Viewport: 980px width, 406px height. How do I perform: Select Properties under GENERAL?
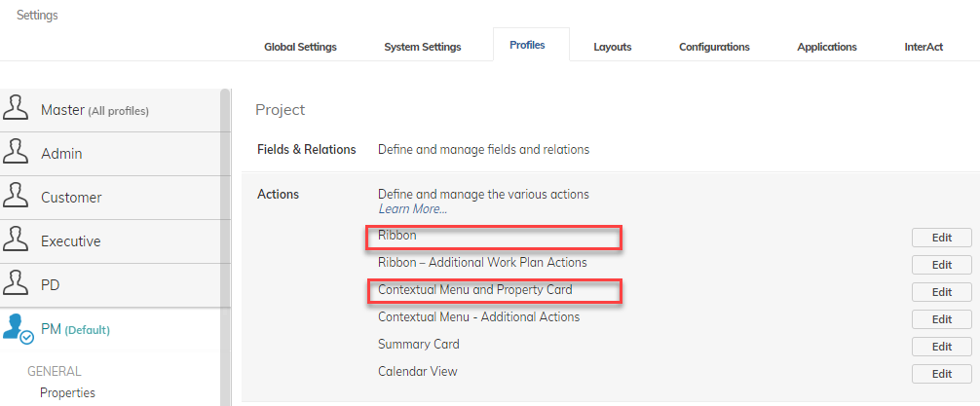(67, 393)
